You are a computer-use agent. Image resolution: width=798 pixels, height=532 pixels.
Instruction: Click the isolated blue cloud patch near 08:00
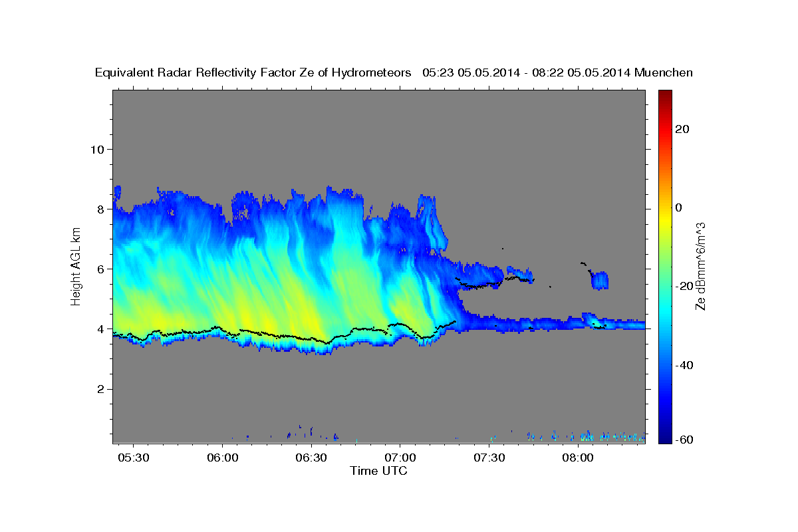tap(600, 280)
